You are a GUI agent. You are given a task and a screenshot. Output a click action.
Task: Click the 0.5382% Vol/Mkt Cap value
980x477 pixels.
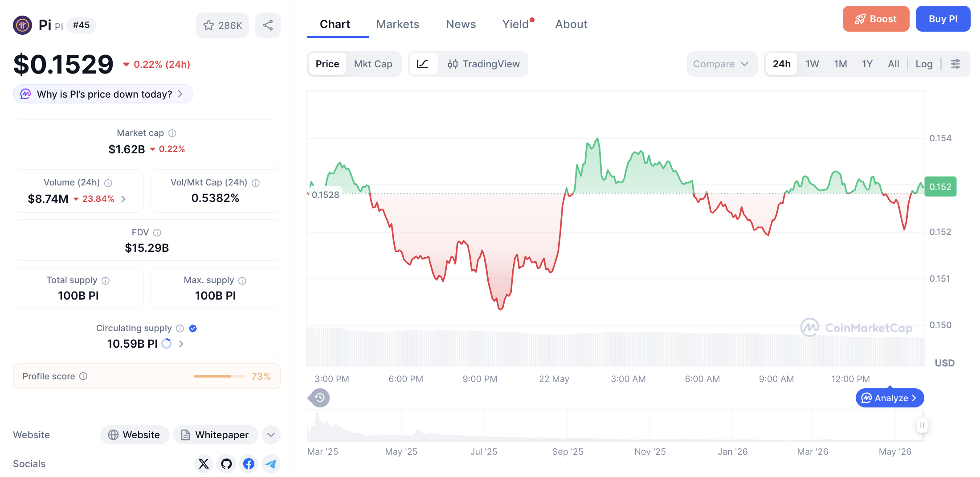(x=215, y=198)
